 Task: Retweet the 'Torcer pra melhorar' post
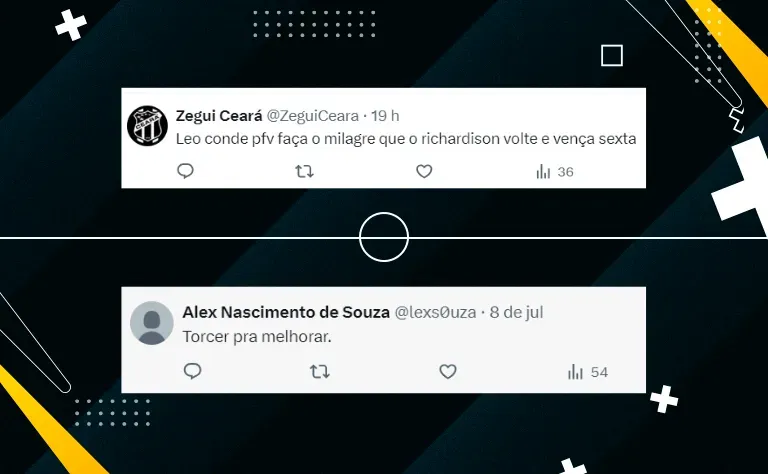(320, 372)
